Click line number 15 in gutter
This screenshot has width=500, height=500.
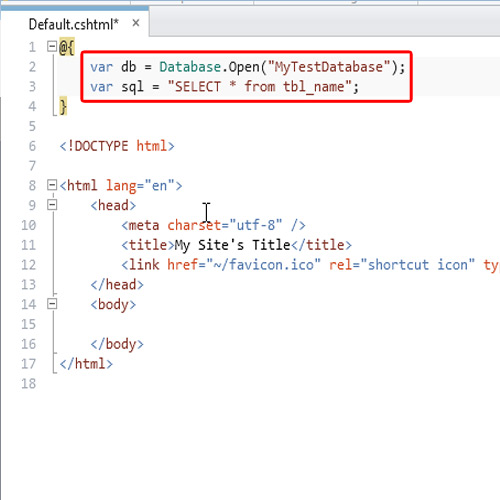click(28, 324)
